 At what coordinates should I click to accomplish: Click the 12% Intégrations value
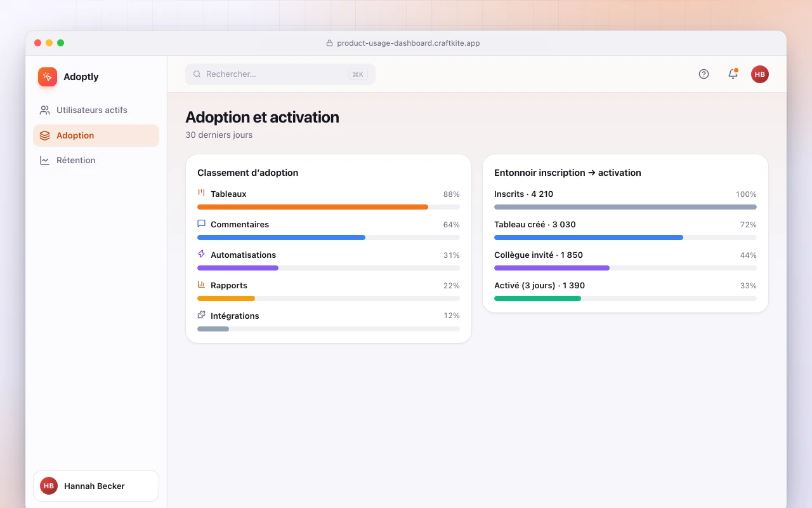(452, 316)
